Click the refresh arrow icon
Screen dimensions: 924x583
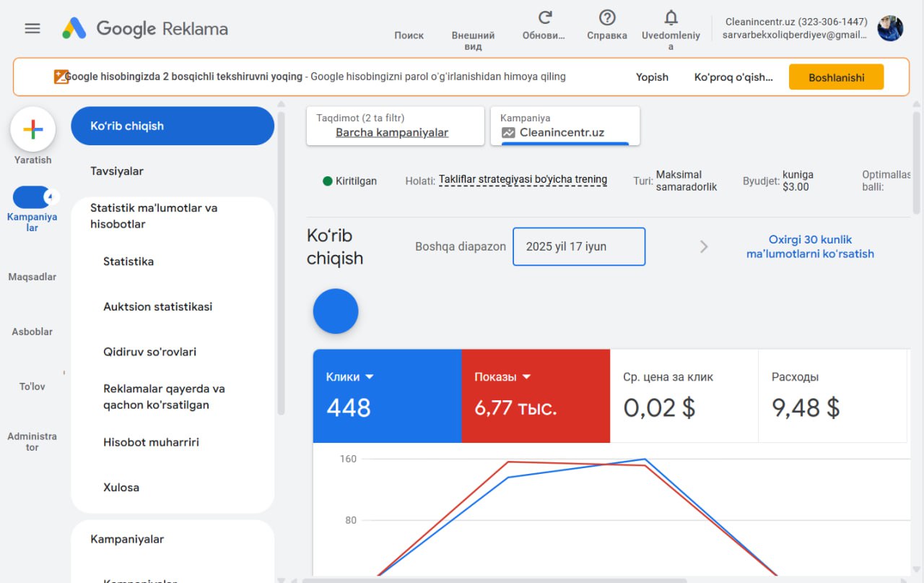tap(545, 17)
